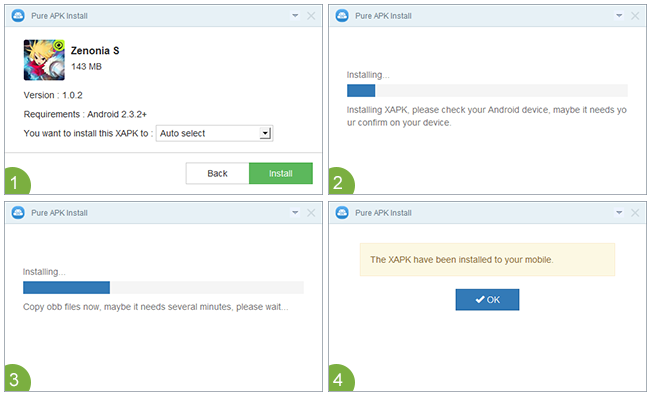Click the green step 1 number badge
Image resolution: width=650 pixels, height=396 pixels.
click(x=17, y=181)
